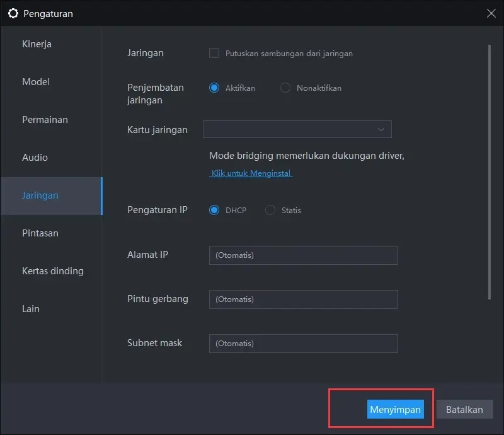Screen dimensions: 504x435
Task: Switch to the Kinerja settings section
Action: 36,43
